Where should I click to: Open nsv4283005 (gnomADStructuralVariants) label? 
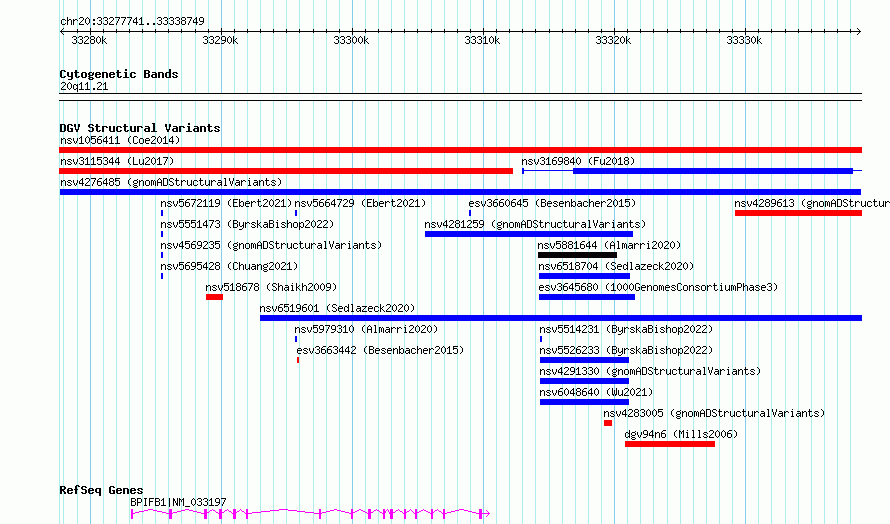pyautogui.click(x=714, y=413)
